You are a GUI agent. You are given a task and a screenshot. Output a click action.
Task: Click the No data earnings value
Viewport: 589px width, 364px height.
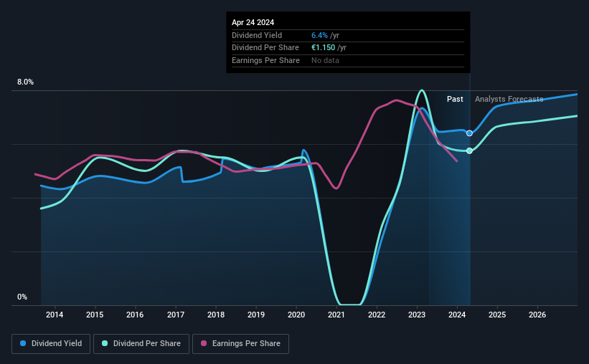325,60
